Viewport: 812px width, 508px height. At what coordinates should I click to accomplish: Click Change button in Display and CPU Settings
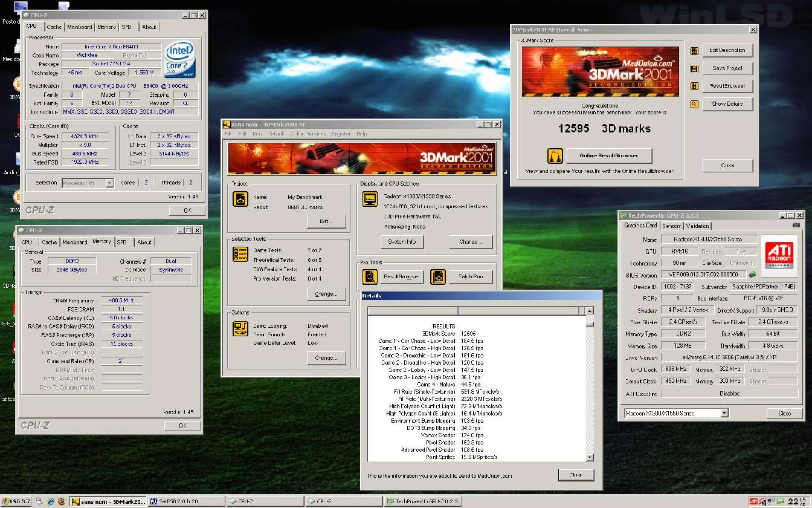471,242
